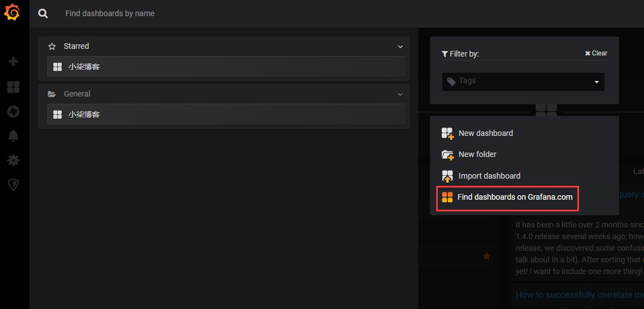This screenshot has width=644, height=309.
Task: Click the search magnifier icon
Action: (x=43, y=13)
